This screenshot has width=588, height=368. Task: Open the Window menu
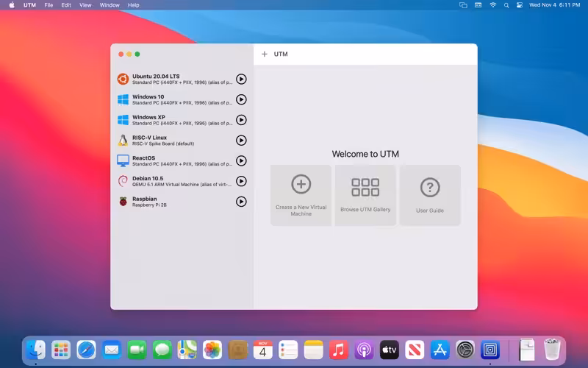(110, 5)
